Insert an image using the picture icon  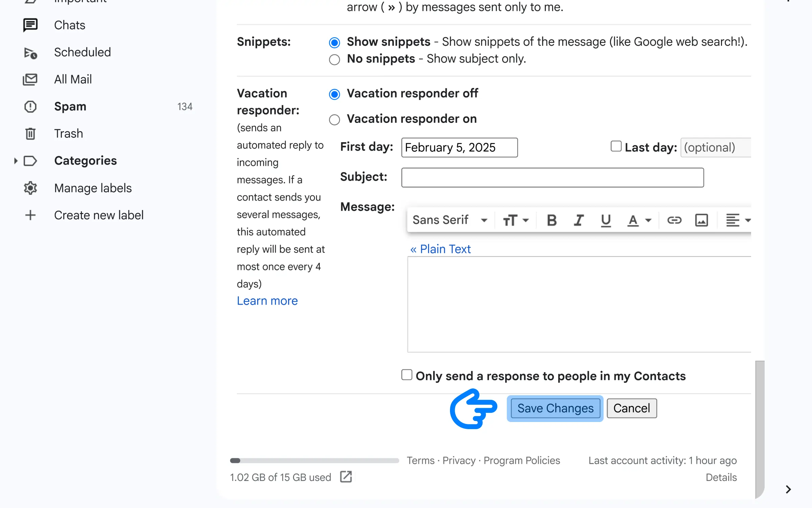(x=701, y=220)
